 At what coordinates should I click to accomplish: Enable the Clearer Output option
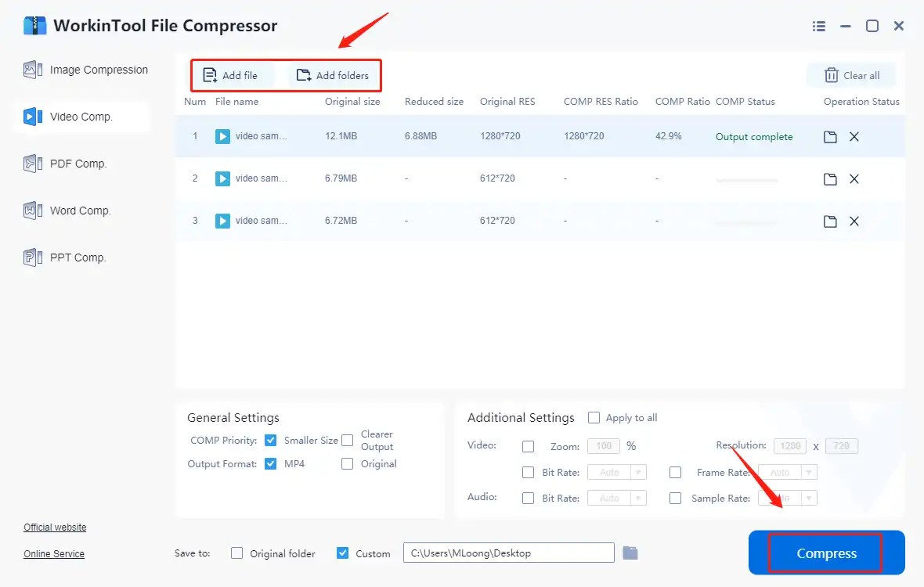[x=347, y=439]
